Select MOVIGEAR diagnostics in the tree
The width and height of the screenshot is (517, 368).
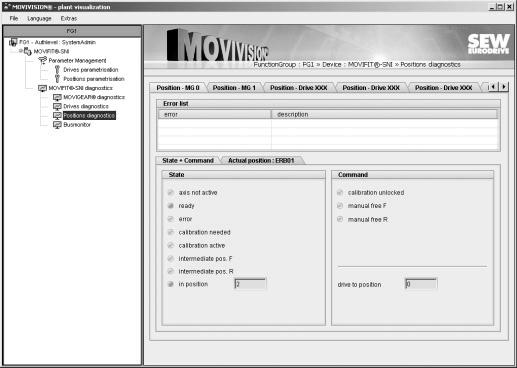(94, 97)
